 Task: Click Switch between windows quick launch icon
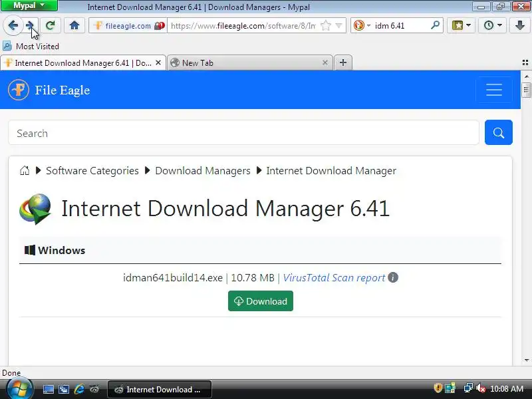(x=64, y=389)
